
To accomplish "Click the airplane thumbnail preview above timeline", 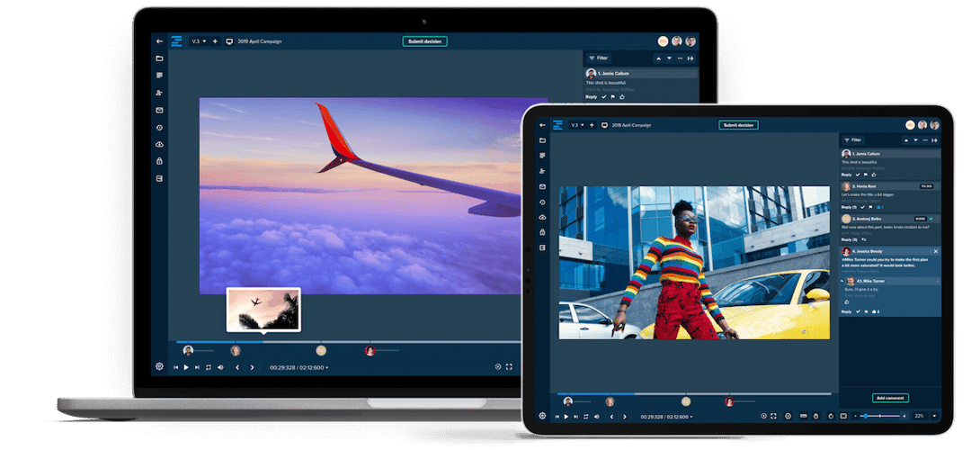I will point(263,309).
